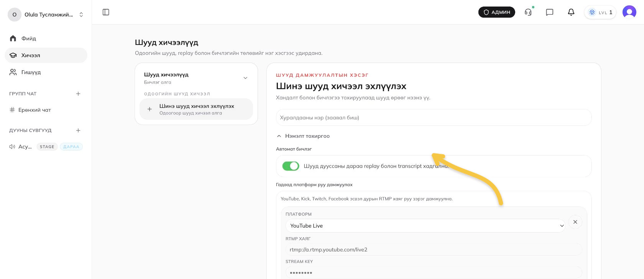Click the Фийд home icon
The height and width of the screenshot is (279, 644).
pos(13,38)
